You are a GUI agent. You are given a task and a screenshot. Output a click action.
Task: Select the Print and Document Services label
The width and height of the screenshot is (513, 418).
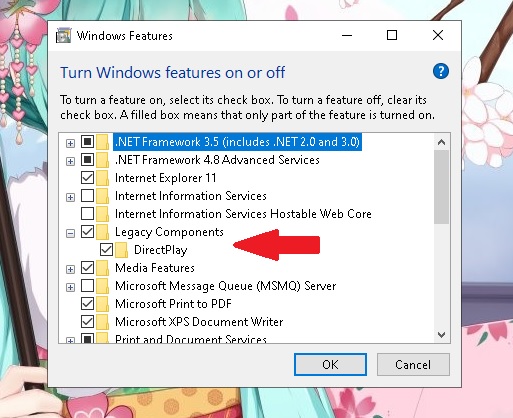point(191,339)
